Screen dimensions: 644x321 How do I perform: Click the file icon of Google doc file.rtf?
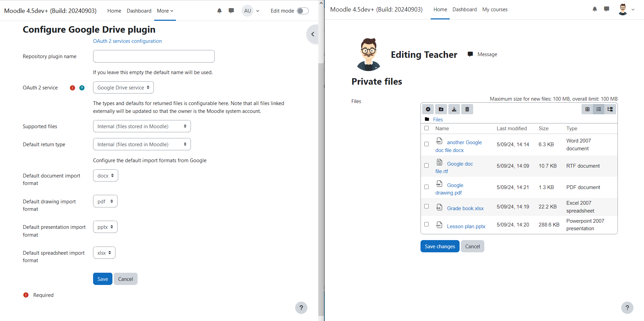point(439,162)
